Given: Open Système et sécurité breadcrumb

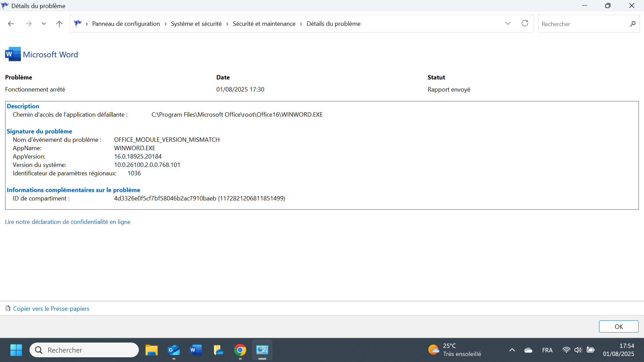Looking at the screenshot, I should (196, 24).
